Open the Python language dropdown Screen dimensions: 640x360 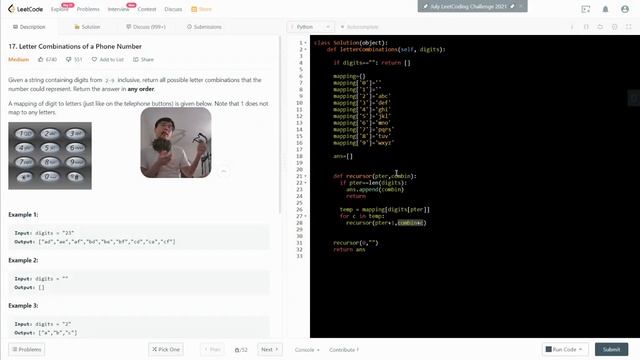[310, 27]
